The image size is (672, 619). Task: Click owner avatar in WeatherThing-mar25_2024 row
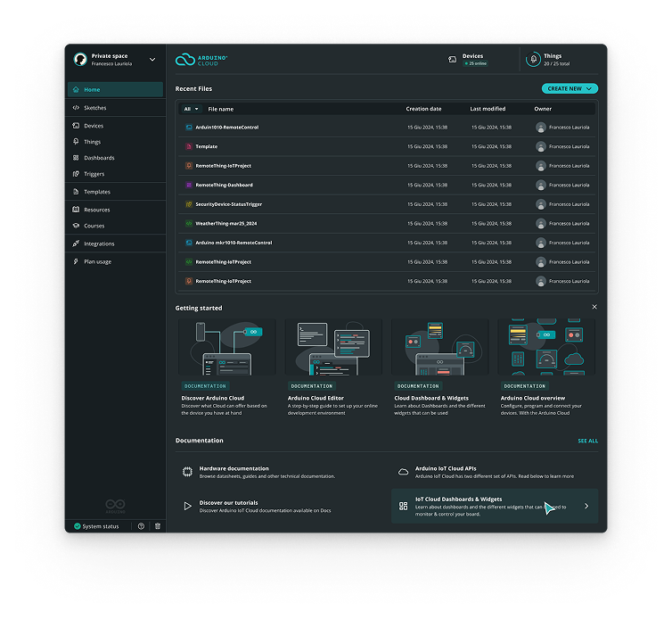pyautogui.click(x=541, y=224)
